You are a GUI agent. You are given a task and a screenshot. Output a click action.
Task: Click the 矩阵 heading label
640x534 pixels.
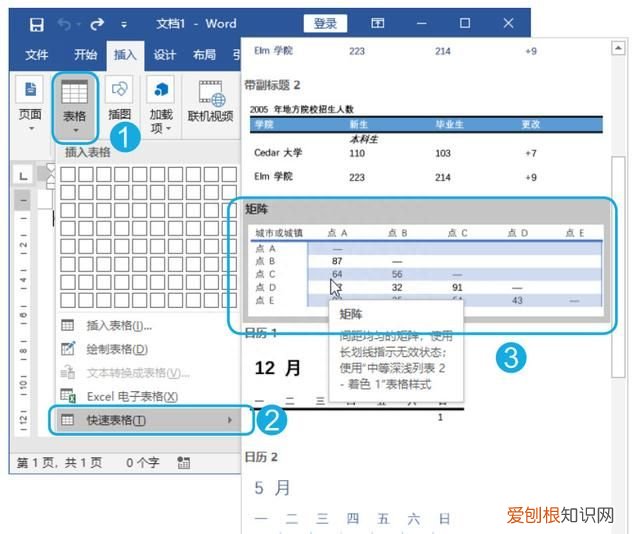(256, 209)
